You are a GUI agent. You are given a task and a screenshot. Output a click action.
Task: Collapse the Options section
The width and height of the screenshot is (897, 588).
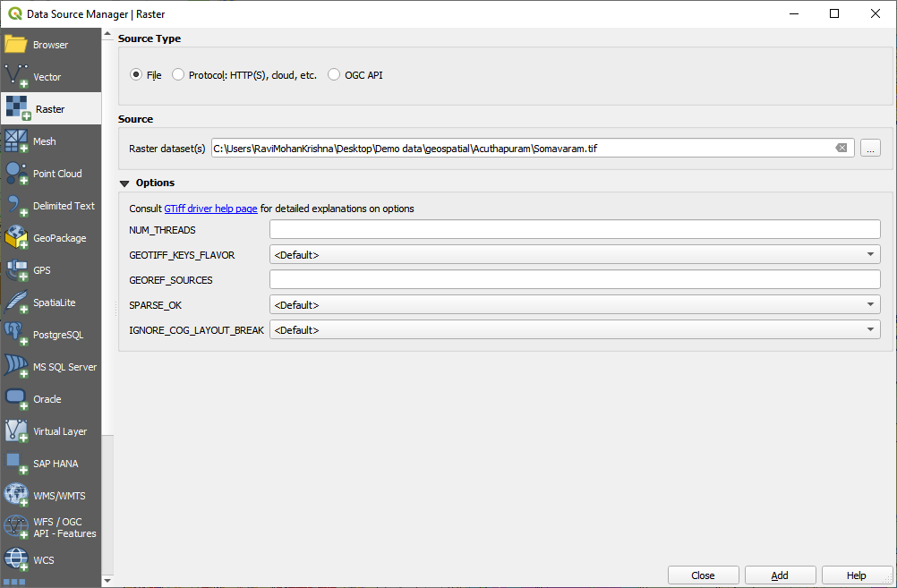124,183
